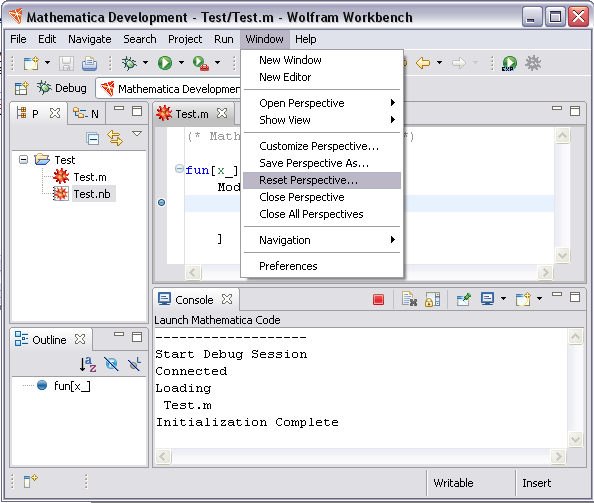Click the Display Selected Console icon
Viewport: 594px width, 503px height.
click(487, 299)
